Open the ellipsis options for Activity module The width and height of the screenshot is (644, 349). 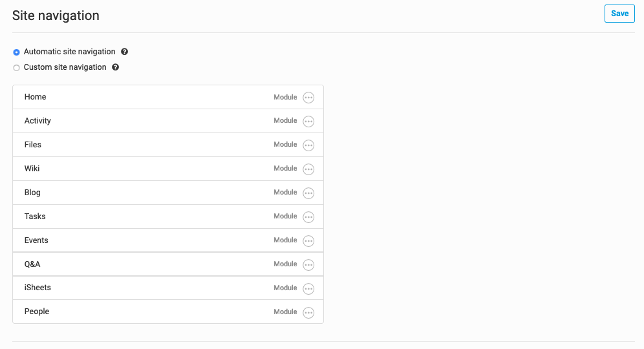pyautogui.click(x=308, y=122)
